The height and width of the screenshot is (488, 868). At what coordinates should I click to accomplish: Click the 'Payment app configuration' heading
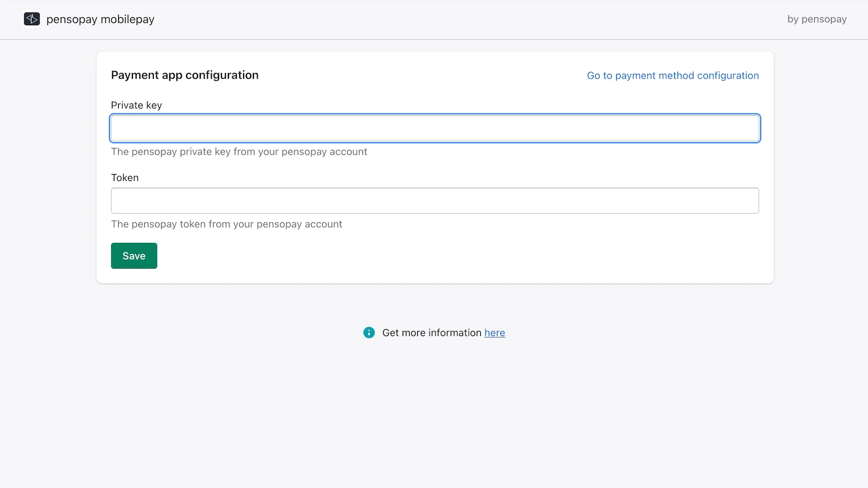click(185, 75)
